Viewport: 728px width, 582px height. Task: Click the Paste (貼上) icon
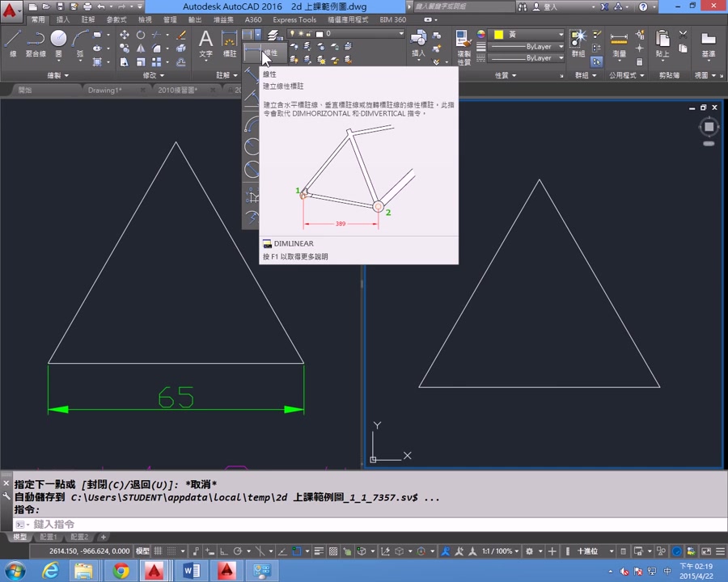pos(662,43)
